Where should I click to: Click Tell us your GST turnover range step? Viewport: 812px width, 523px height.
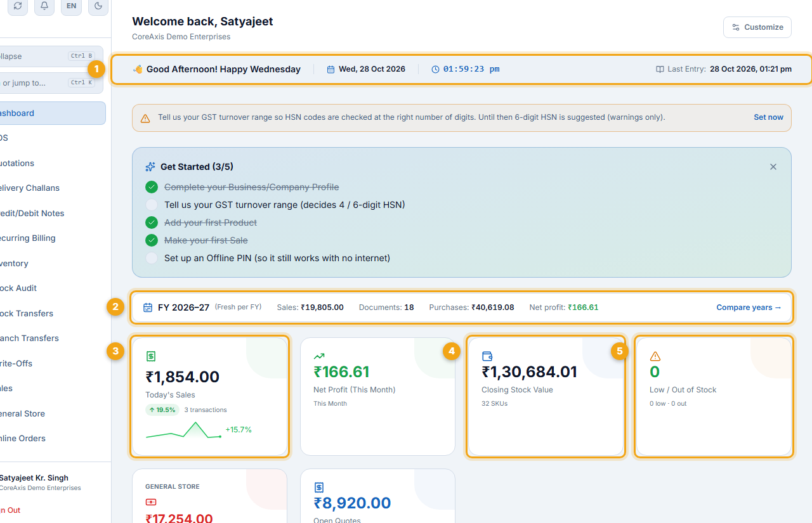point(284,205)
